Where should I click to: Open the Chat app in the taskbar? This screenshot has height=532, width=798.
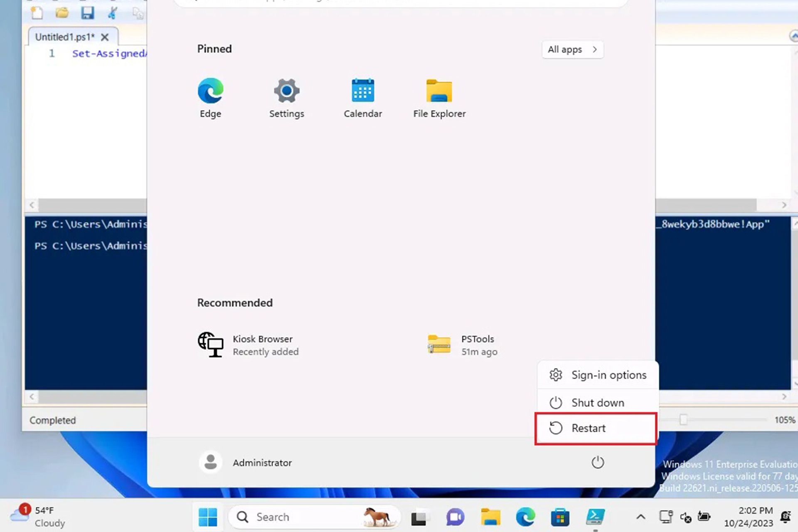pyautogui.click(x=455, y=517)
